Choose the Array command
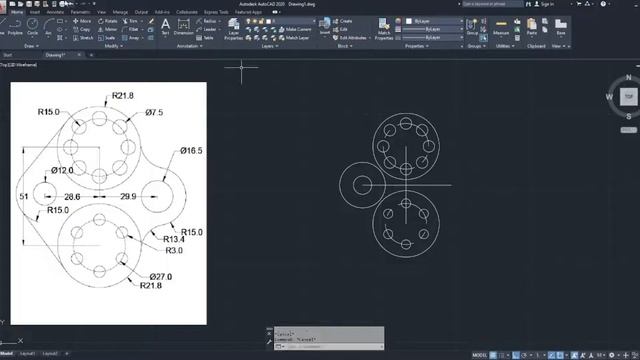The image size is (640, 360). 131,38
